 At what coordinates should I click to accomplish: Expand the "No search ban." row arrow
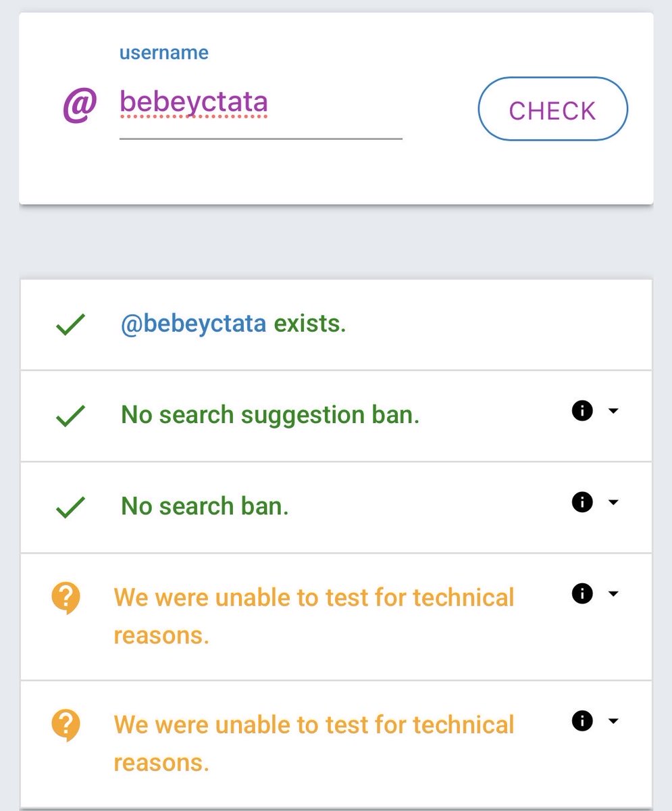[x=613, y=502]
